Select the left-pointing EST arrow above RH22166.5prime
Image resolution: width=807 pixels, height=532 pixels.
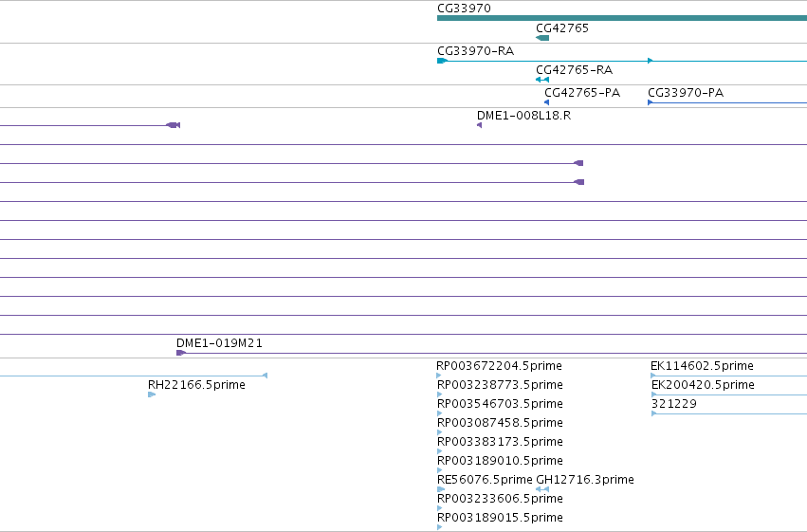(x=266, y=376)
